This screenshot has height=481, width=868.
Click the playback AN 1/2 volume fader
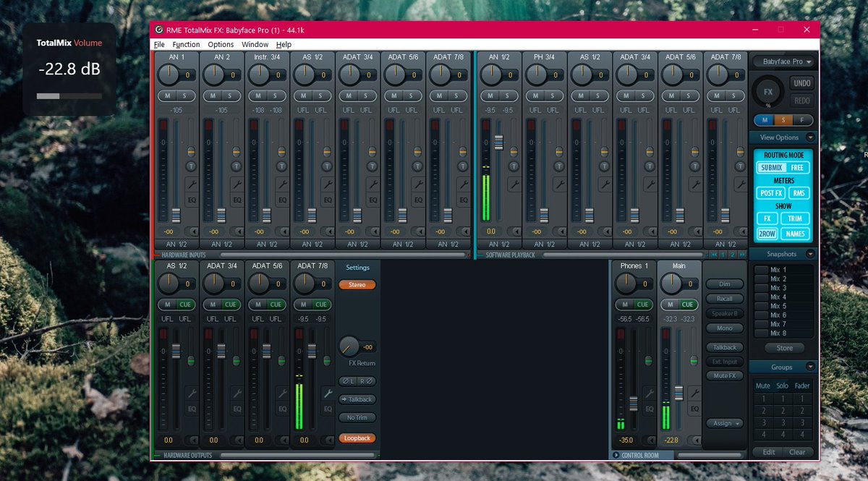(498, 142)
